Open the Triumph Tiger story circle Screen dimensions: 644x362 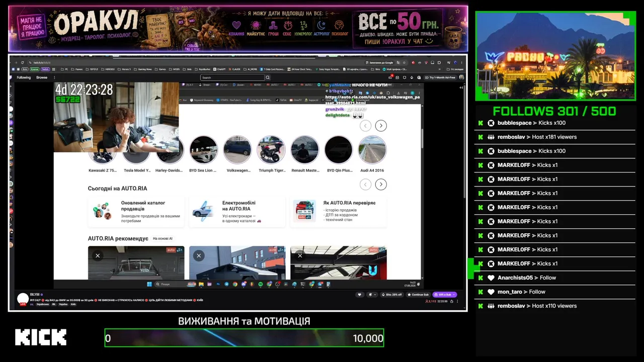[x=271, y=149]
